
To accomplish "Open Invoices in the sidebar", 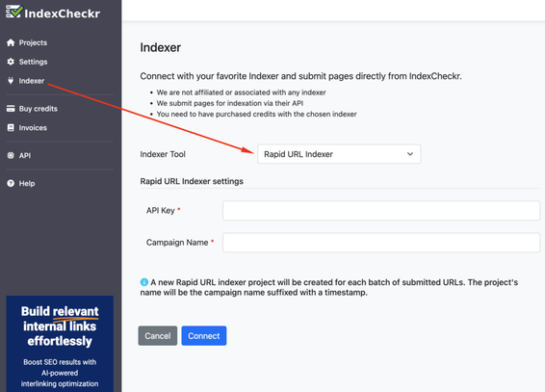I will [x=33, y=127].
